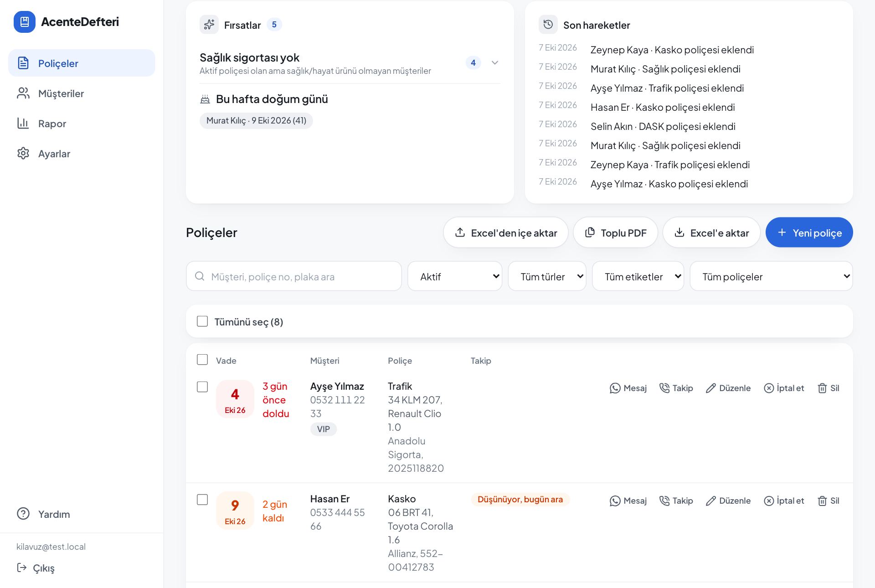Click WhatsApp Mesaj icon for Ayşe Yılmaz
This screenshot has width=875, height=588.
click(x=615, y=388)
